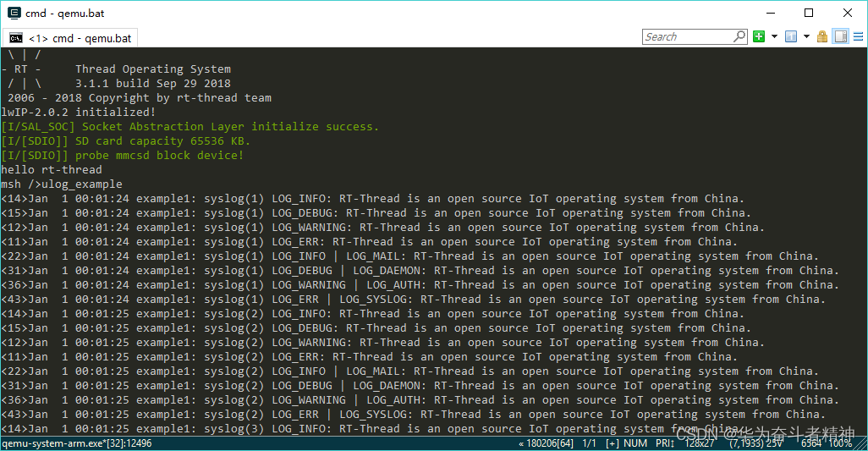Image resolution: width=868 pixels, height=451 pixels.
Task: Click the 'Socket Abstraction Layer initialize success.' line
Action: click(x=190, y=127)
